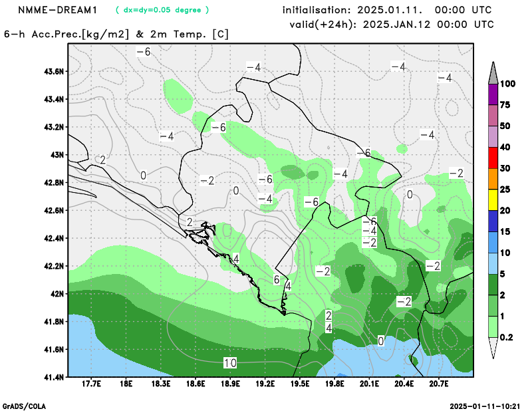The image size is (532, 411).
Task: Click the 42.6N latitude axis label
Action: (x=54, y=210)
